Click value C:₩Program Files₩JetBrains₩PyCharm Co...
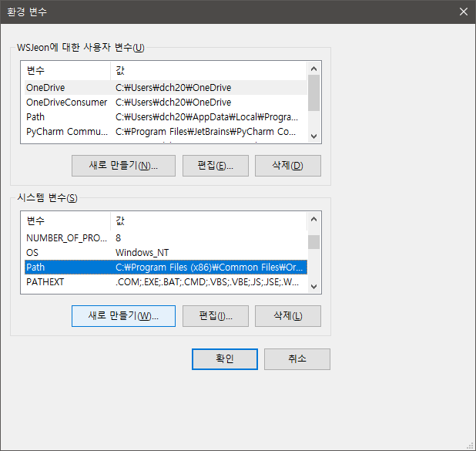 pyautogui.click(x=206, y=132)
